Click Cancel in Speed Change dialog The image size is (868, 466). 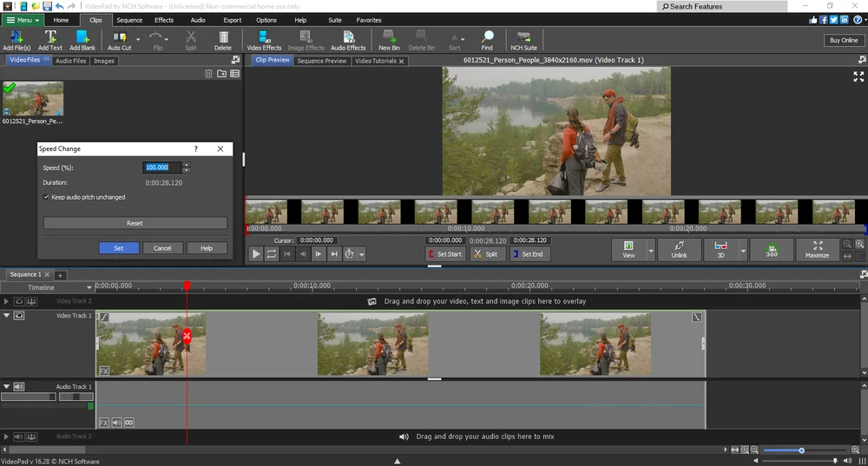click(x=162, y=248)
